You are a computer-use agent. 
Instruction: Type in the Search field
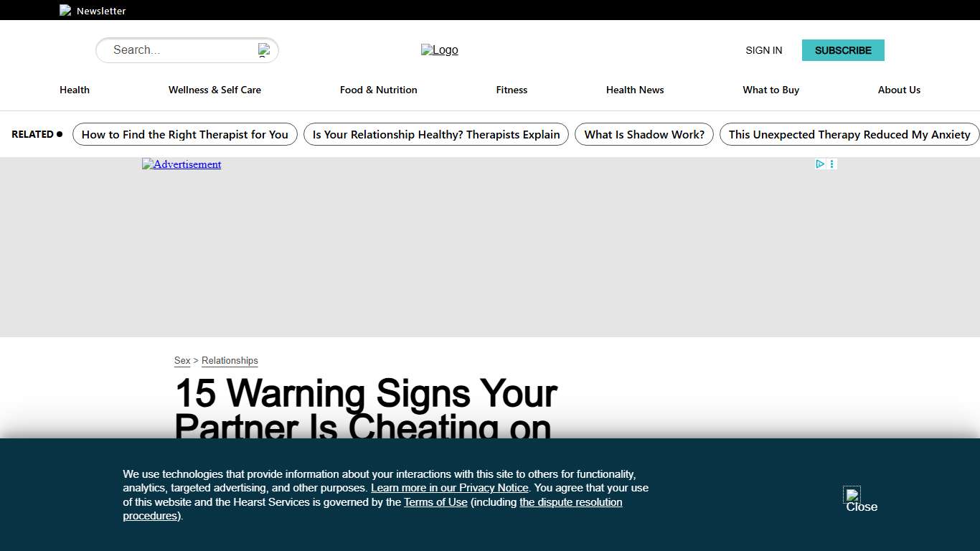tap(179, 50)
